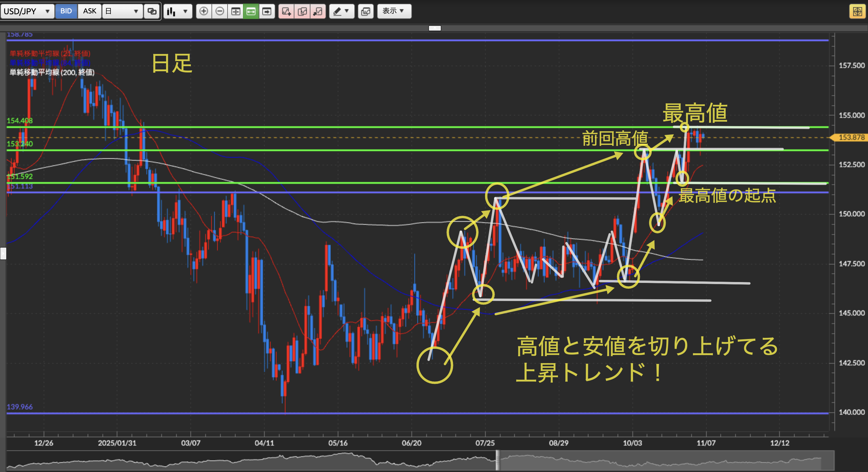The width and height of the screenshot is (868, 472).
Task: Click the zoom in chart icon
Action: pos(203,11)
